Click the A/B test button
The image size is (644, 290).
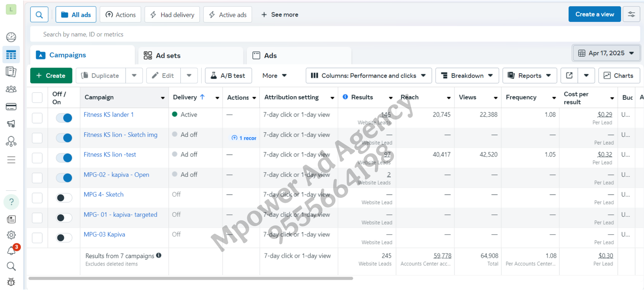(228, 76)
